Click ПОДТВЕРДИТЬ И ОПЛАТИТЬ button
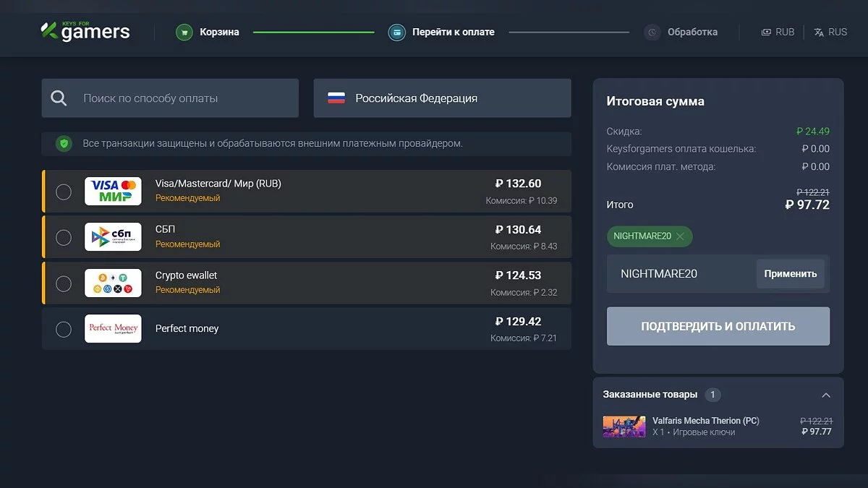This screenshot has width=868, height=488. [718, 326]
